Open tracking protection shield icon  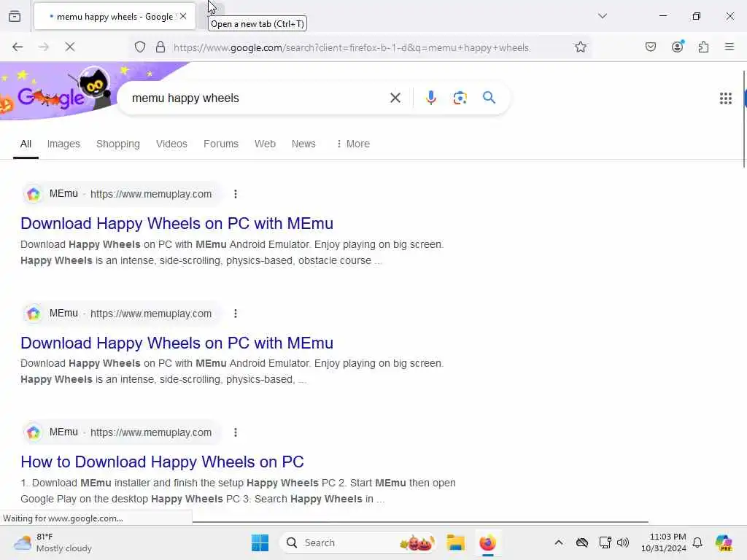coord(140,47)
